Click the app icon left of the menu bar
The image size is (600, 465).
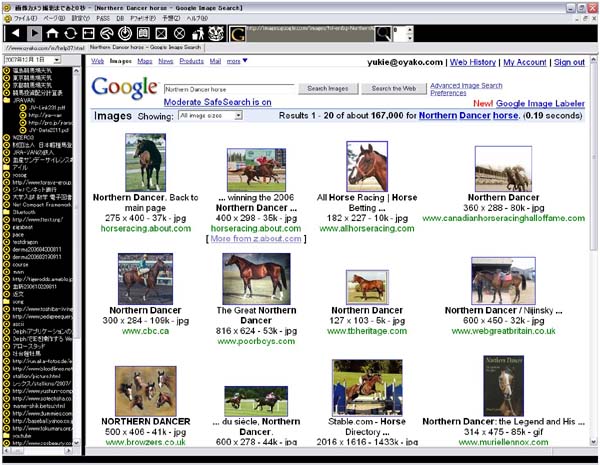pos(7,18)
